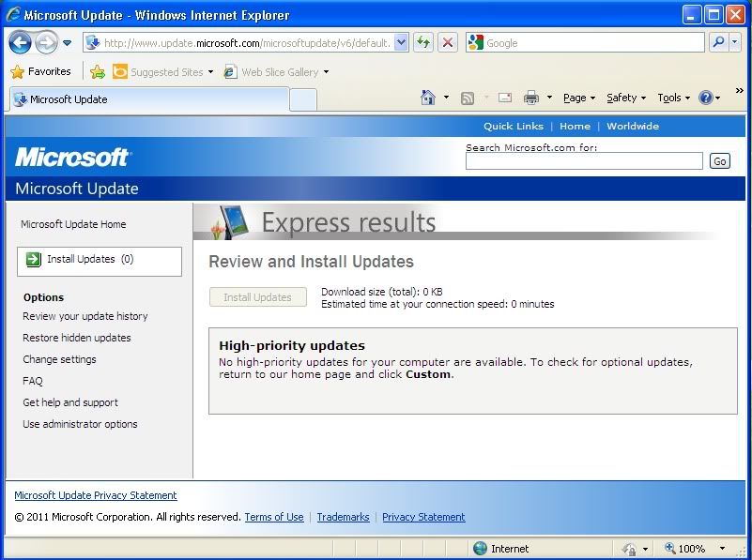
Task: Click the Refresh page icon
Action: [423, 42]
